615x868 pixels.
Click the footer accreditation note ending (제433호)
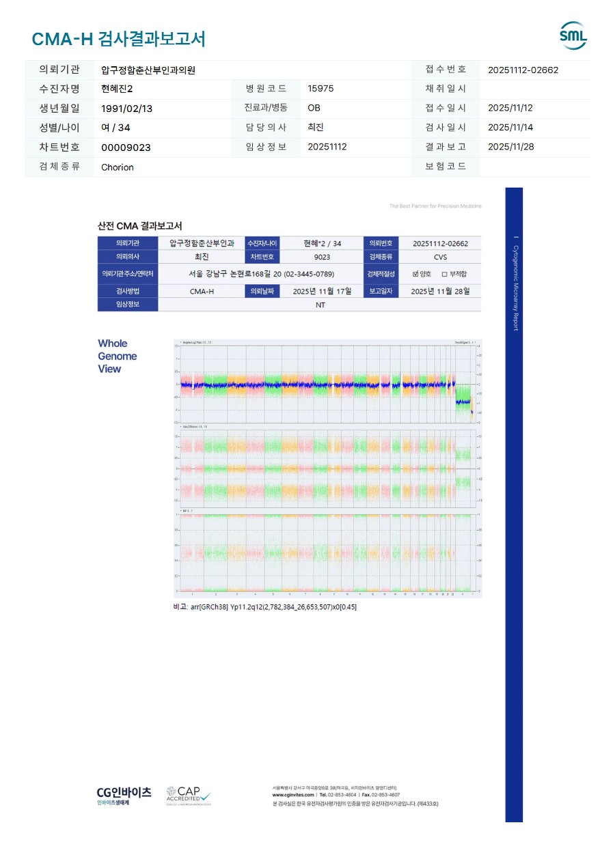click(x=355, y=804)
